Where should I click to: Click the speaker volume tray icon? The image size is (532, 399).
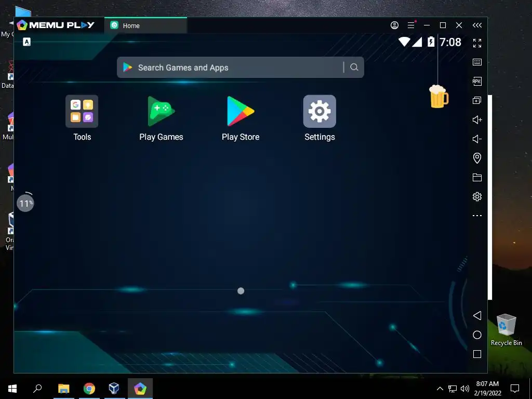[465, 389]
